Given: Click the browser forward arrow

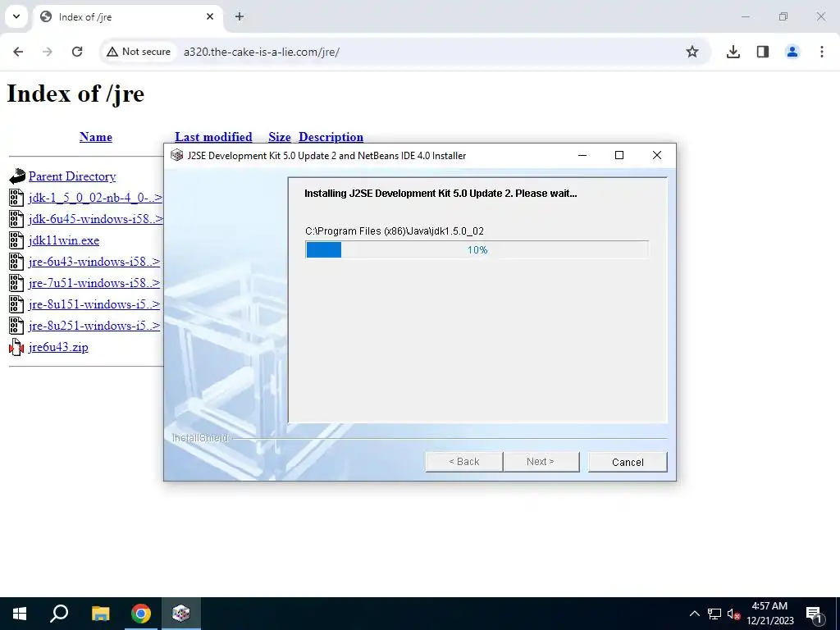Looking at the screenshot, I should click(48, 52).
